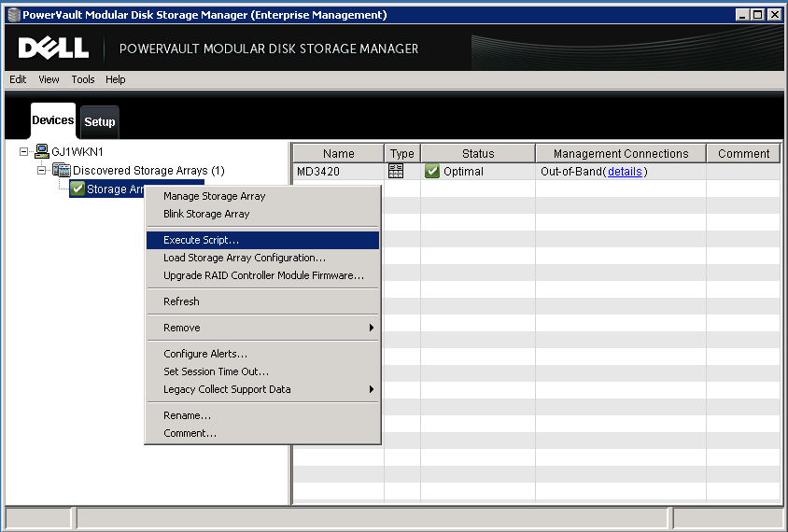Sort by the Status column header
Image resolution: width=788 pixels, height=532 pixels.
coord(478,154)
